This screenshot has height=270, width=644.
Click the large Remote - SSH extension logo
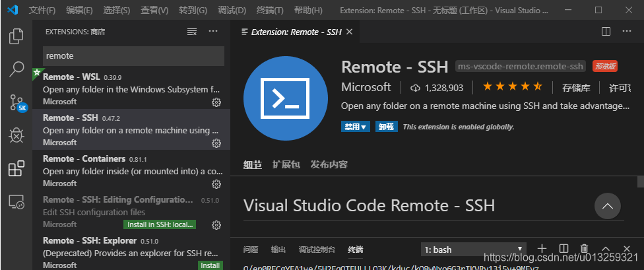[x=286, y=98]
